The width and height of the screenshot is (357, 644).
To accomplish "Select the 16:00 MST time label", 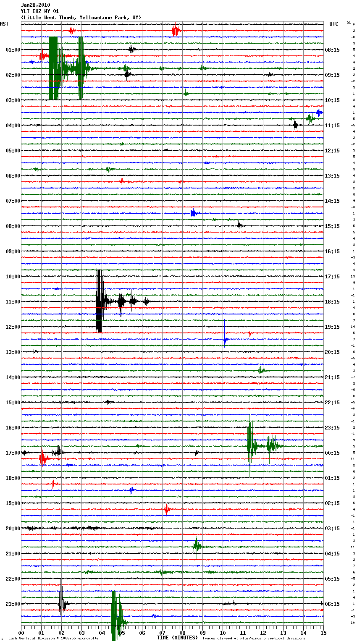I will click(x=13, y=428).
